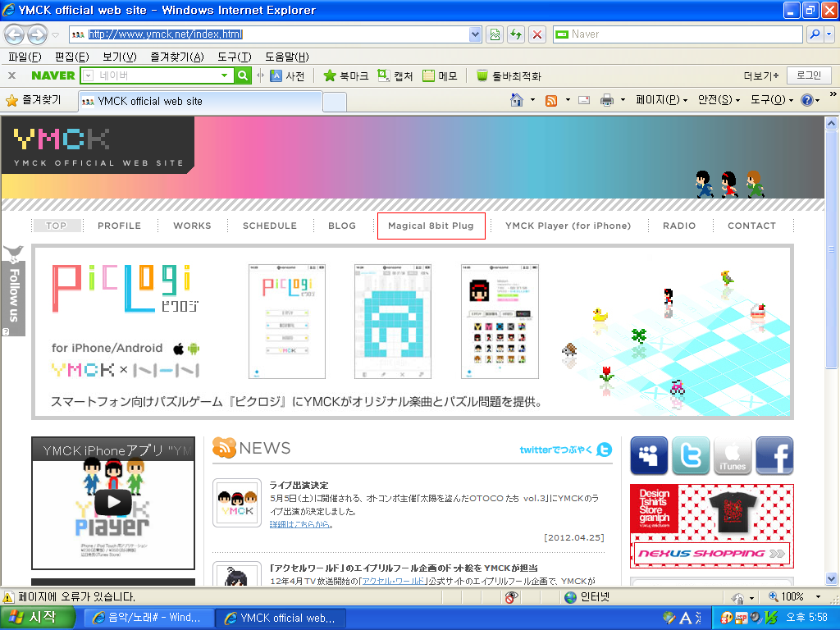Viewport: 840px width, 630px height.
Task: Open the 즐겨찾기 favorites star button
Action: (34, 100)
